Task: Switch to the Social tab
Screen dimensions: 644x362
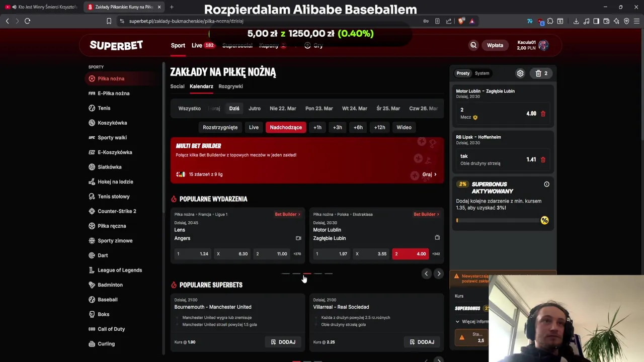Action: click(x=177, y=86)
